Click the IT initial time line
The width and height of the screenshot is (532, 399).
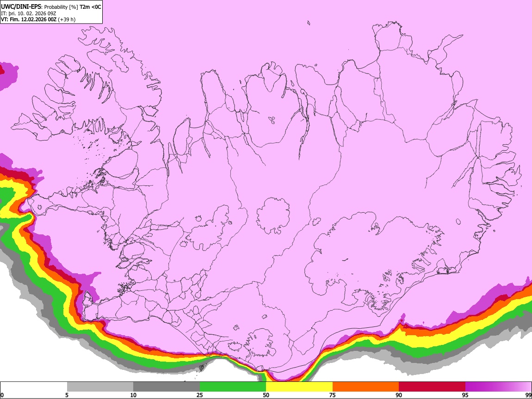pos(29,13)
